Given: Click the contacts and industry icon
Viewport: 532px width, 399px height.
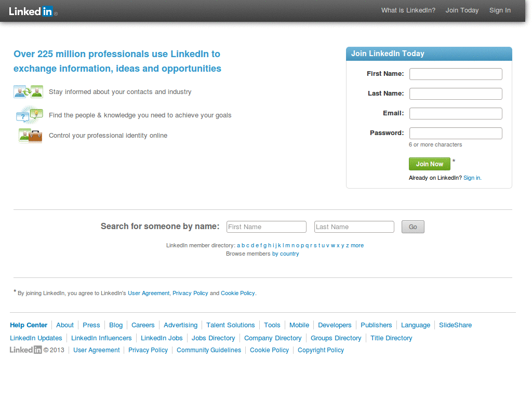Looking at the screenshot, I should (x=29, y=91).
